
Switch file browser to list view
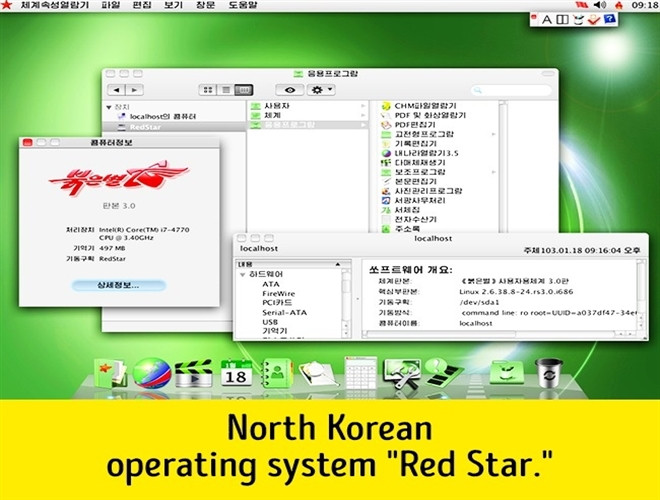click(x=224, y=89)
